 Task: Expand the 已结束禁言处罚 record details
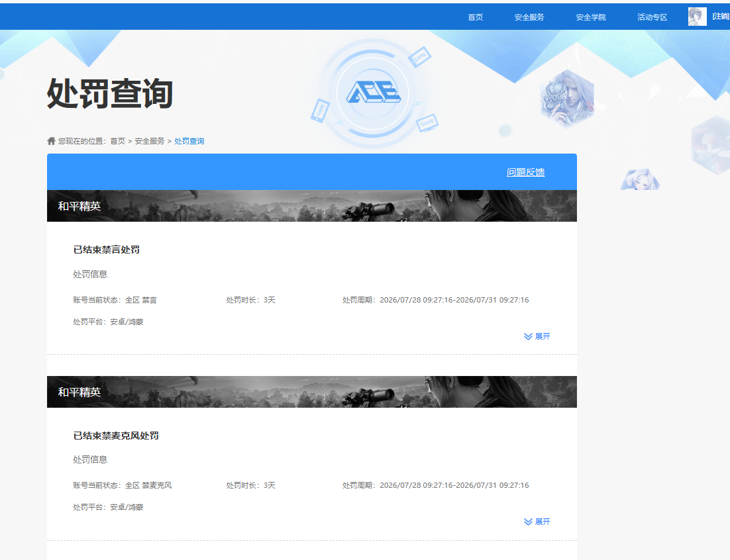point(537,336)
